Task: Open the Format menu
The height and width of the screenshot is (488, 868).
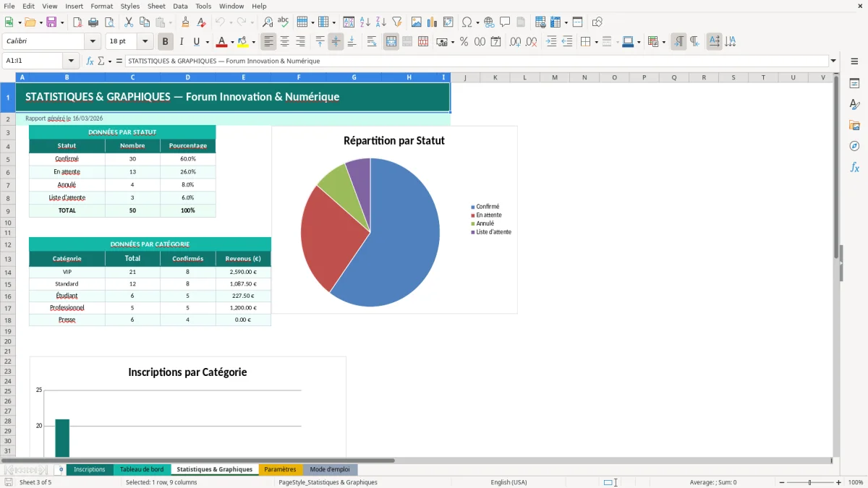Action: (102, 6)
